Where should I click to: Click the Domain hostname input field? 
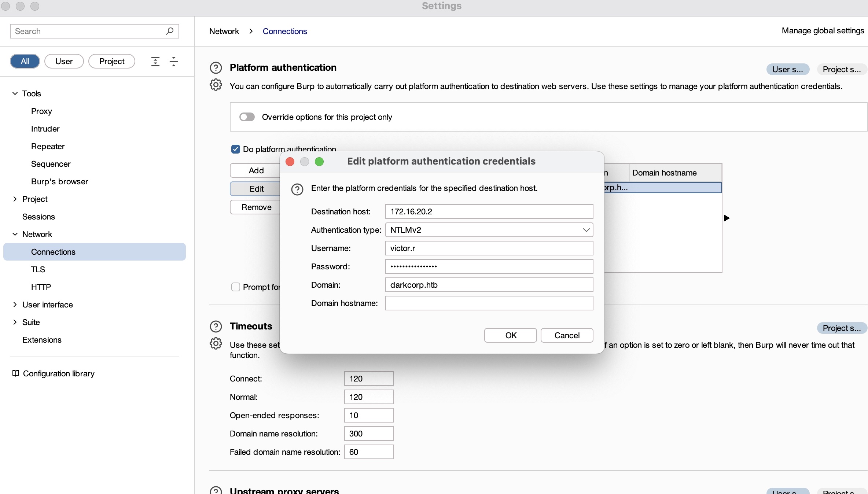click(x=489, y=303)
